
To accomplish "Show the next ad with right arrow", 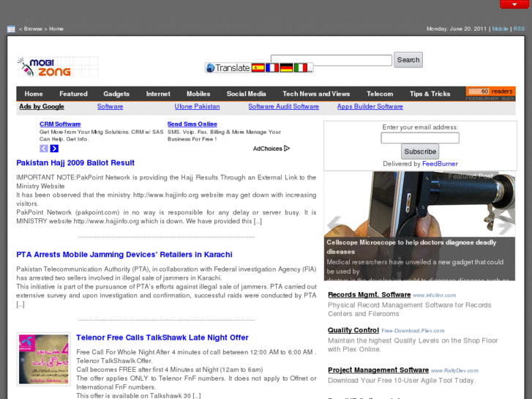I will [x=54, y=149].
